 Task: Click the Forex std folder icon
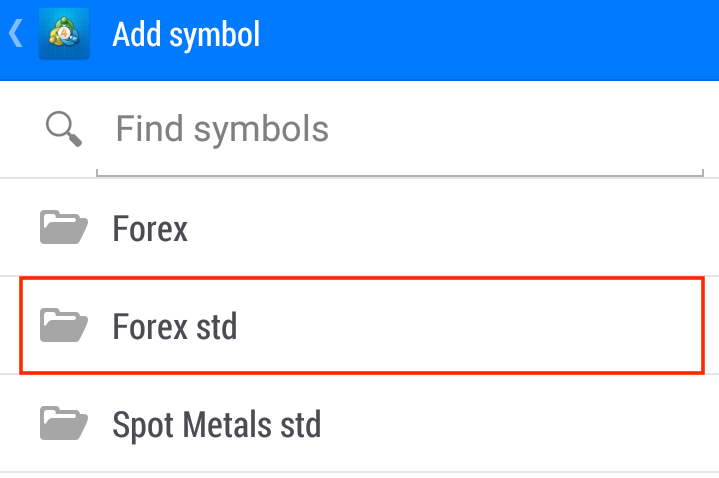(63, 325)
